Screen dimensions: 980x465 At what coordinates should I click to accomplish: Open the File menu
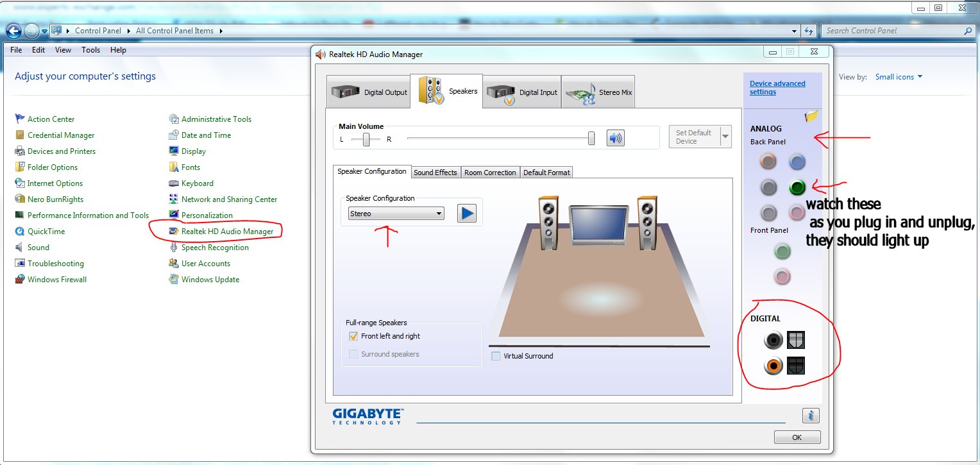[x=16, y=50]
